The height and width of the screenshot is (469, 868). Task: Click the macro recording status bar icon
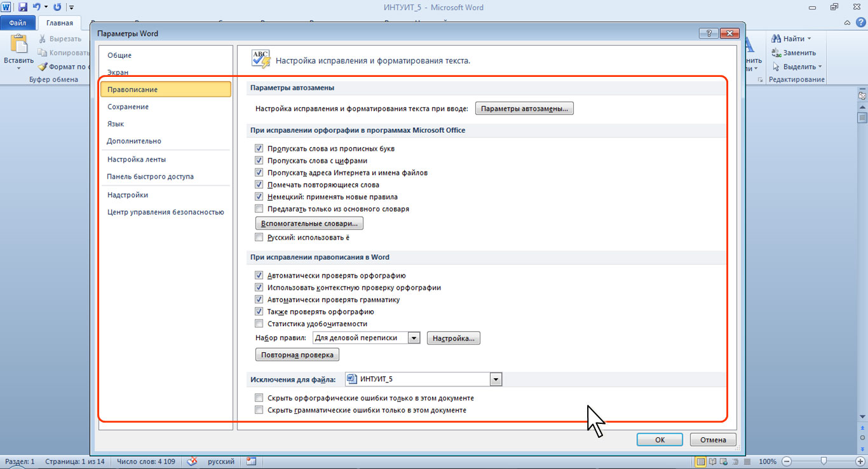251,461
